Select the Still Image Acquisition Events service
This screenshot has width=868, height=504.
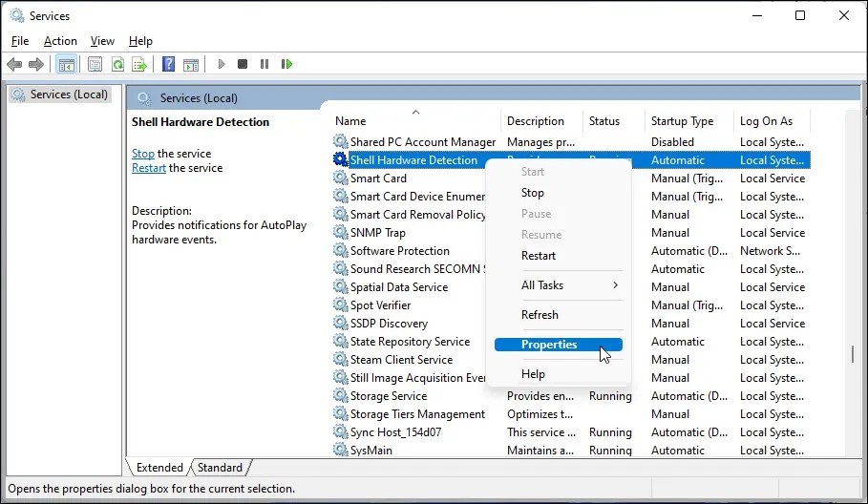(417, 378)
